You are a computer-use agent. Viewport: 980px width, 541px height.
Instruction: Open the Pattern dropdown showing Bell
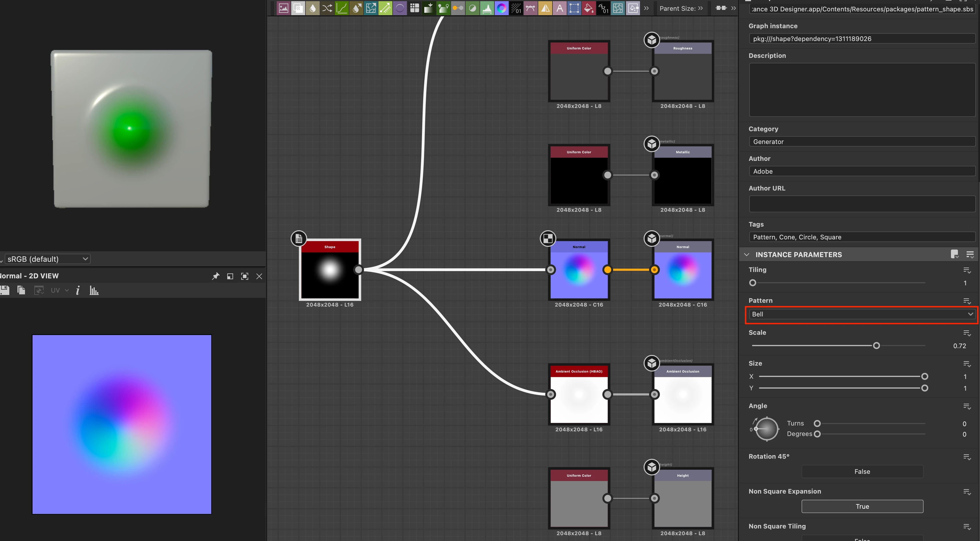(x=862, y=314)
